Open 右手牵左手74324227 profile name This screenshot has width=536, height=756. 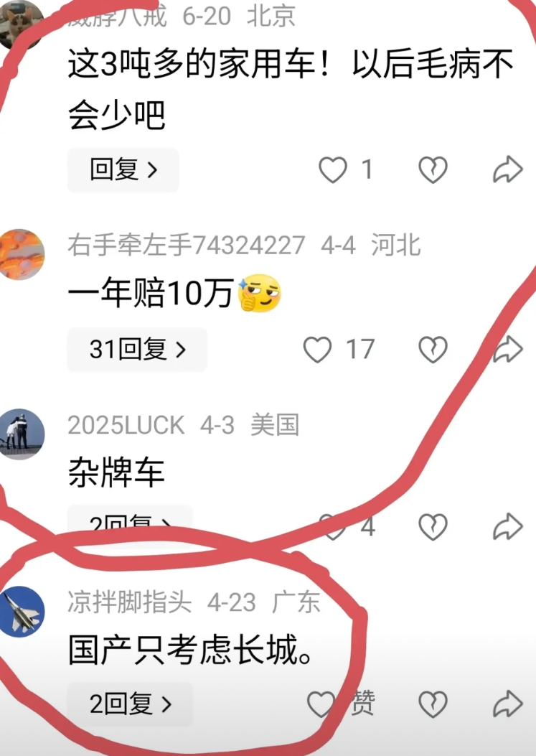pyautogui.click(x=186, y=245)
